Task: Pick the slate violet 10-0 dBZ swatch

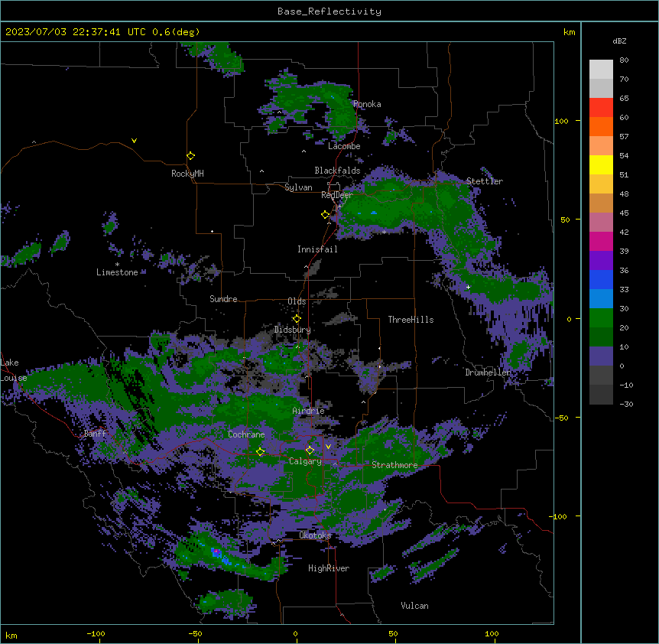Action: tap(601, 356)
